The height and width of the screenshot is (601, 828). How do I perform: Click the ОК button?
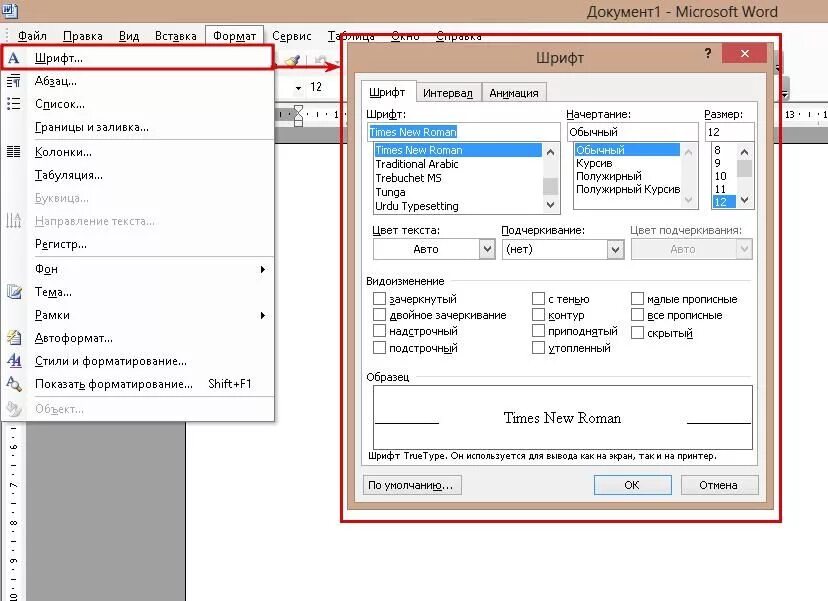pyautogui.click(x=632, y=485)
